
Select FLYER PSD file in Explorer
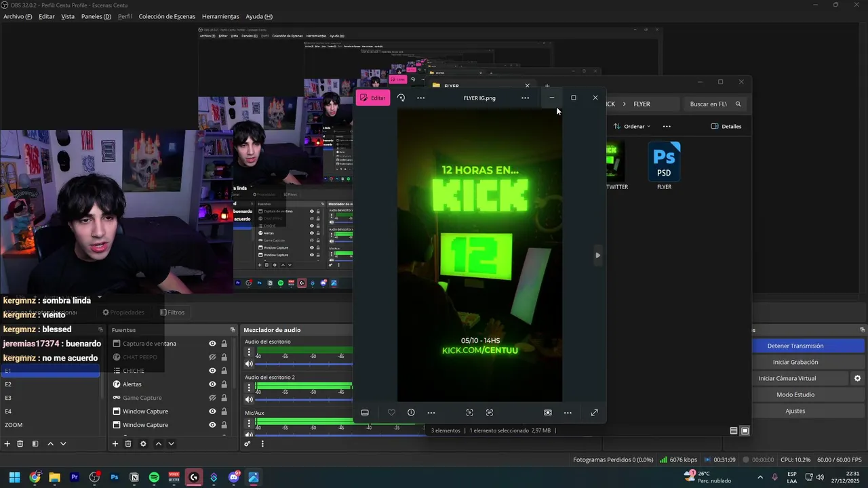pos(664,166)
